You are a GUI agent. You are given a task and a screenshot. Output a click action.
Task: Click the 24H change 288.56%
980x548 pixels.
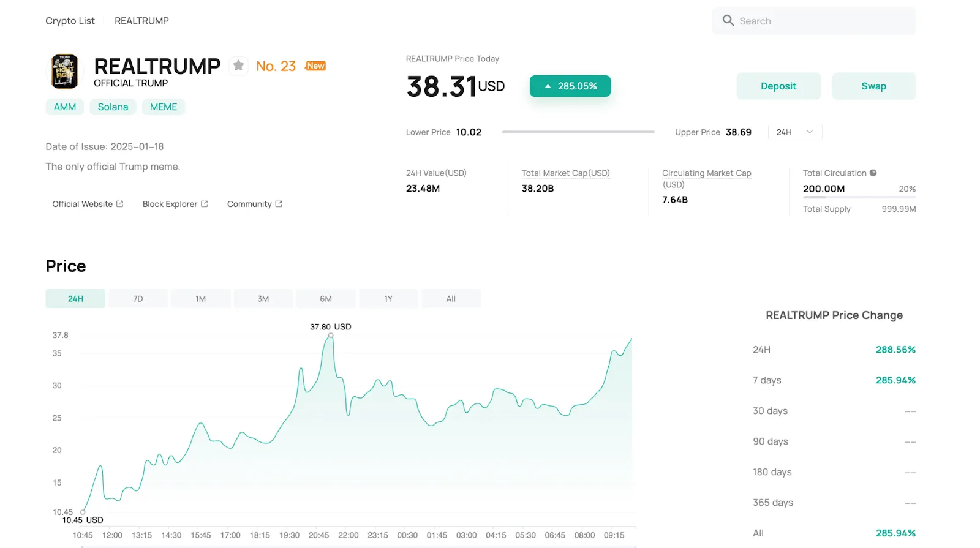point(895,350)
